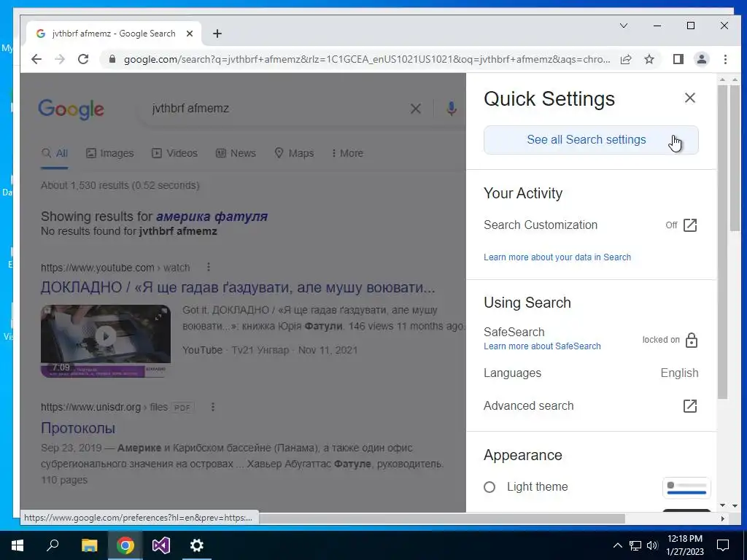
Task: Close the Google Search tab
Action: click(190, 34)
